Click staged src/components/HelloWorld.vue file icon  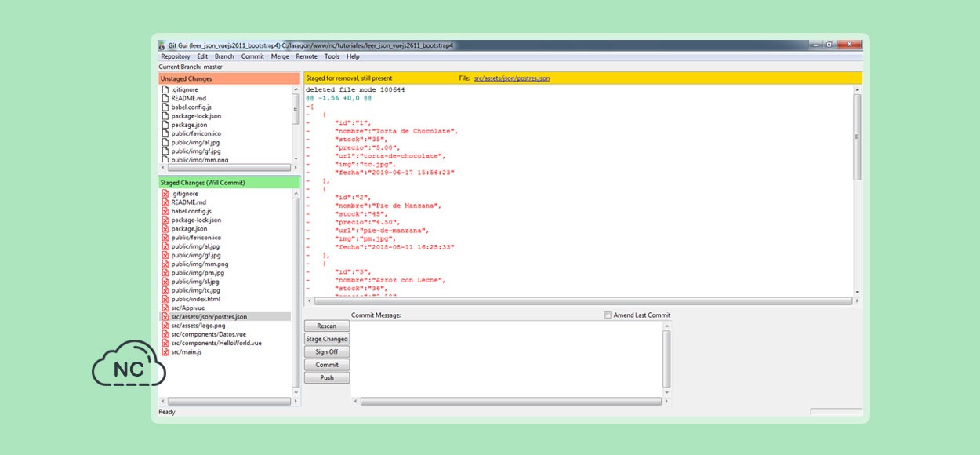(165, 343)
